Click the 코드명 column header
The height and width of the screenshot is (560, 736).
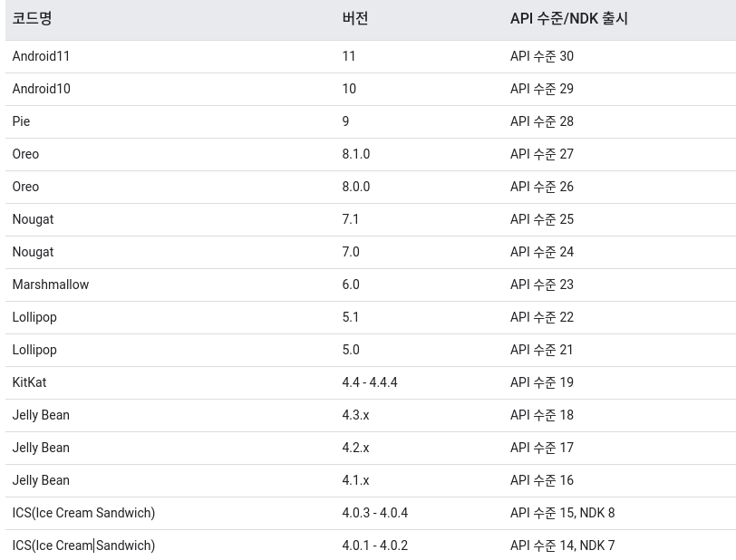tap(32, 19)
